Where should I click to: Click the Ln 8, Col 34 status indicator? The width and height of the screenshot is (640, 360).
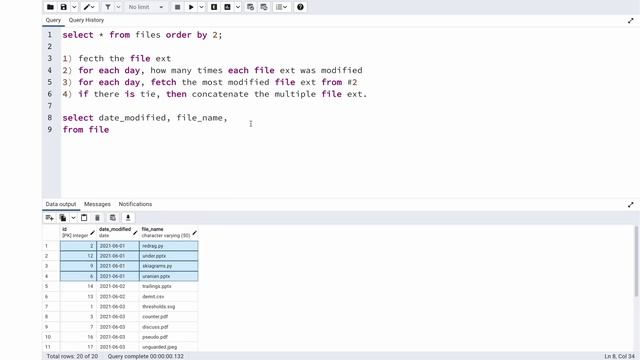point(620,356)
